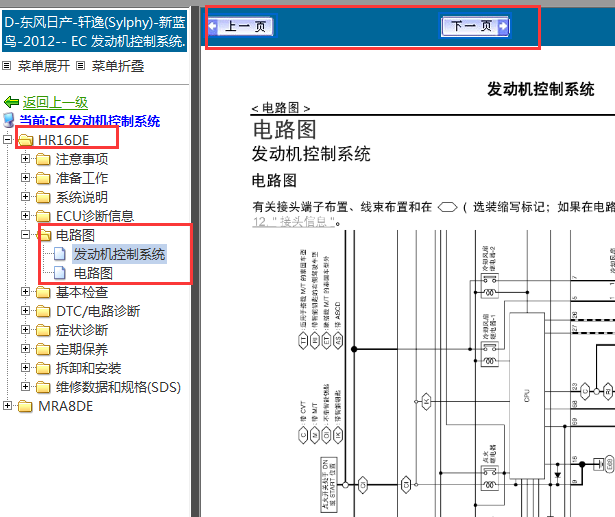Screen dimensions: 615x517
Task: Click the 系统说明 folder icon
Action: (x=43, y=197)
